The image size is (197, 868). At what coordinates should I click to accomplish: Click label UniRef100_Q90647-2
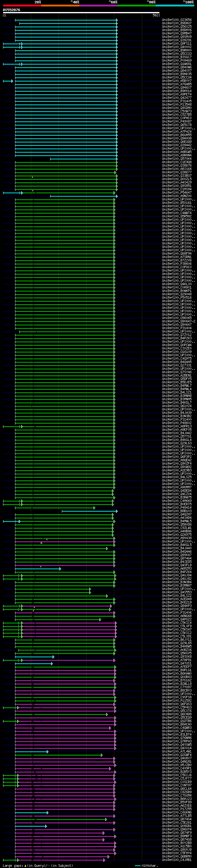[x=179, y=321]
